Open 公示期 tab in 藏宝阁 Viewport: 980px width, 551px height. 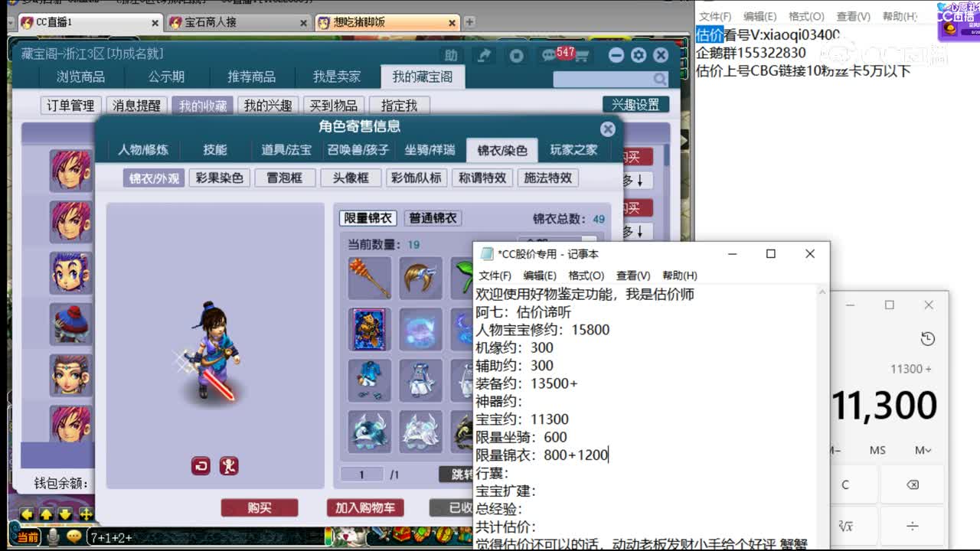[166, 77]
